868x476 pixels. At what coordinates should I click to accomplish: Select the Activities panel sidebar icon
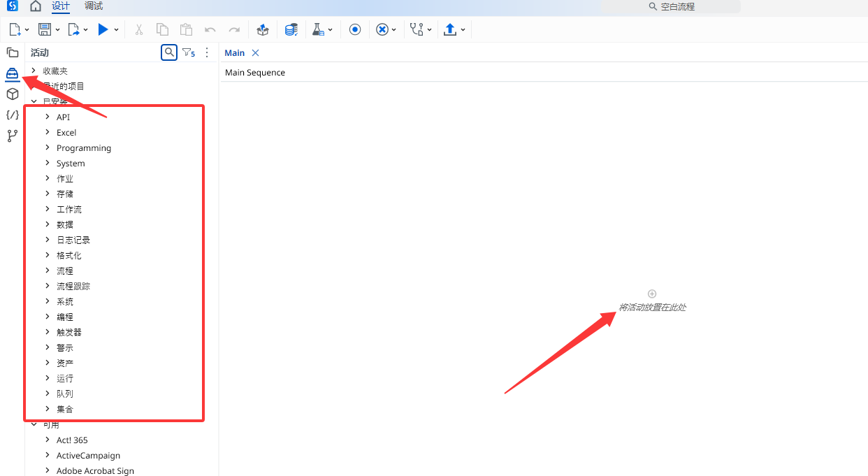13,73
